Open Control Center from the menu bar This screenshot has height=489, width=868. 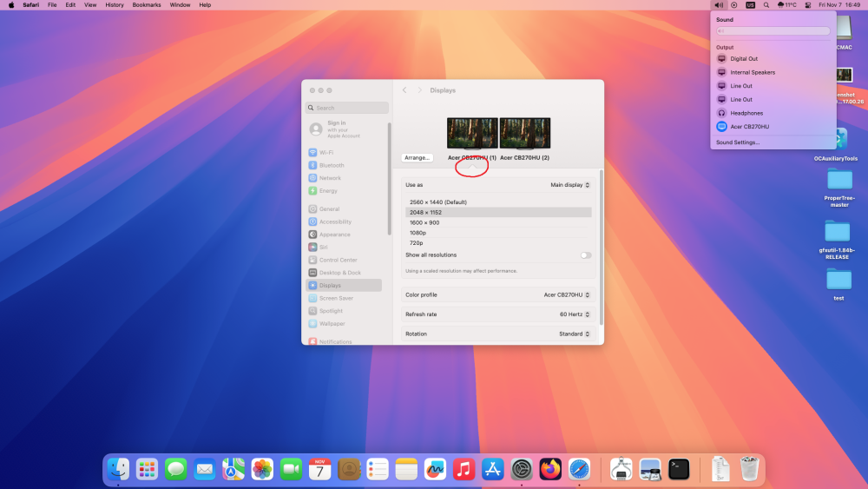(807, 5)
